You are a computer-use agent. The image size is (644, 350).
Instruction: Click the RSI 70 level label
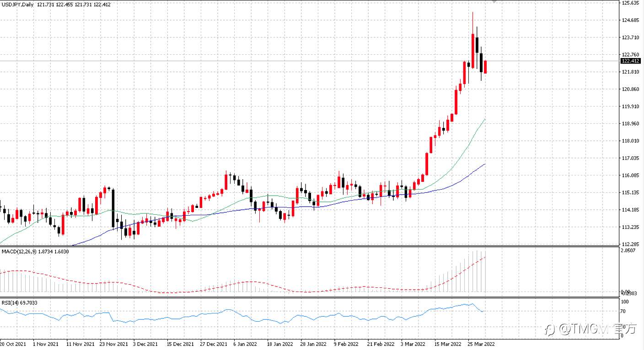coord(624,312)
